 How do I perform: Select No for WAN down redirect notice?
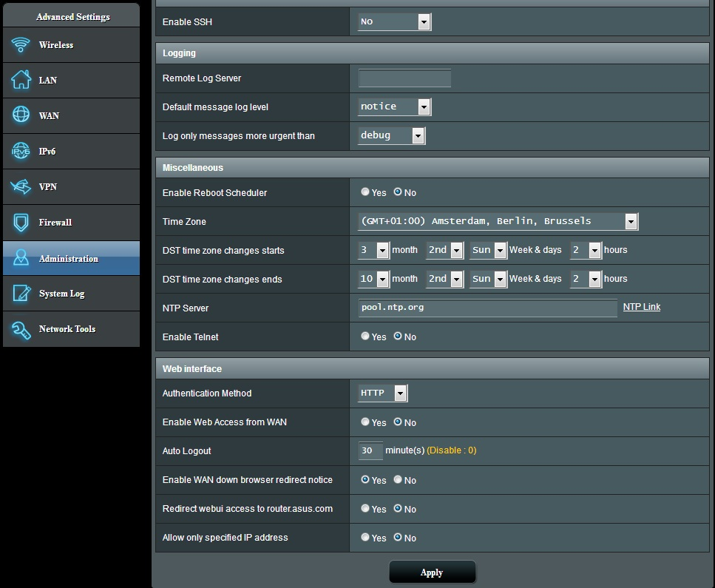[398, 480]
